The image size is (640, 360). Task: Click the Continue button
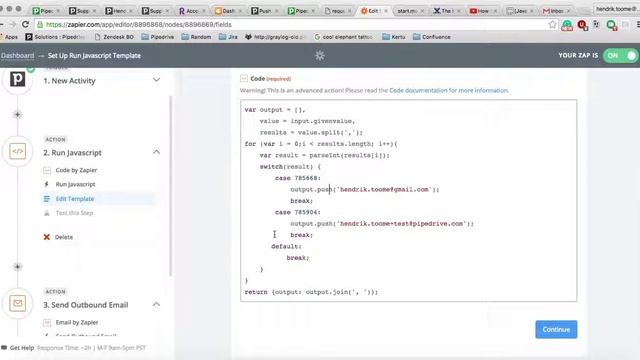click(x=556, y=329)
